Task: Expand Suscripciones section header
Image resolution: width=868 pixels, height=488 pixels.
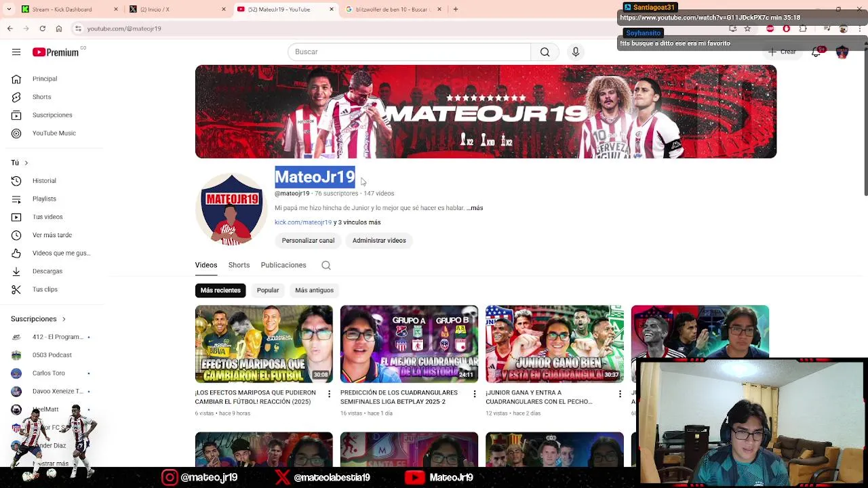Action: [x=39, y=319]
